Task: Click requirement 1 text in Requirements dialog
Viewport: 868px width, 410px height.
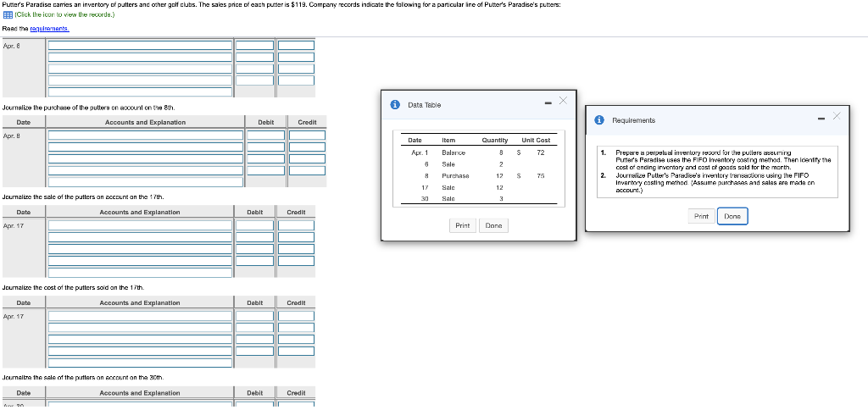Action: [x=724, y=160]
